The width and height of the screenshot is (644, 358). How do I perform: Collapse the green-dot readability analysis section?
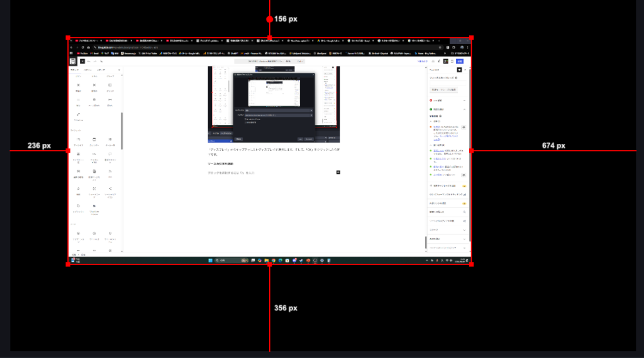[x=447, y=109]
